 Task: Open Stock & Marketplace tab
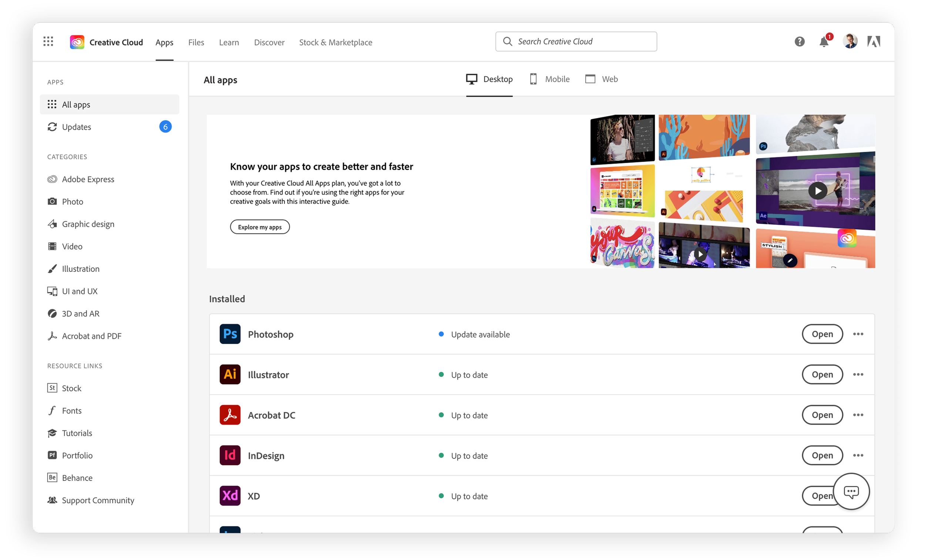(x=336, y=43)
